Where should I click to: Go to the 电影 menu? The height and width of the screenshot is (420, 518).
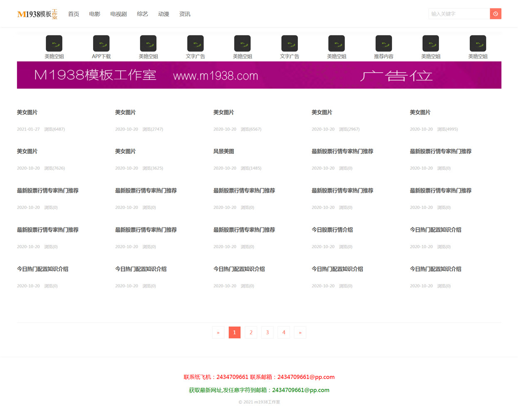pos(94,14)
